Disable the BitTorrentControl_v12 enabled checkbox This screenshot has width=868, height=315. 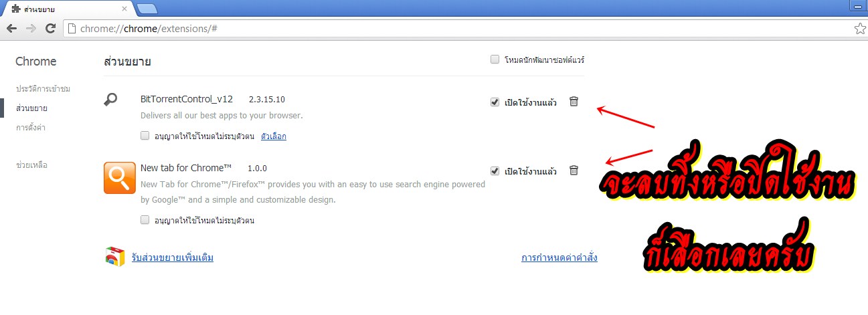(495, 102)
